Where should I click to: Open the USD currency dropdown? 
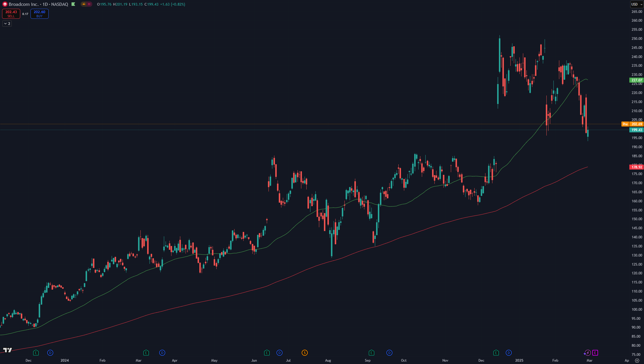tap(637, 4)
